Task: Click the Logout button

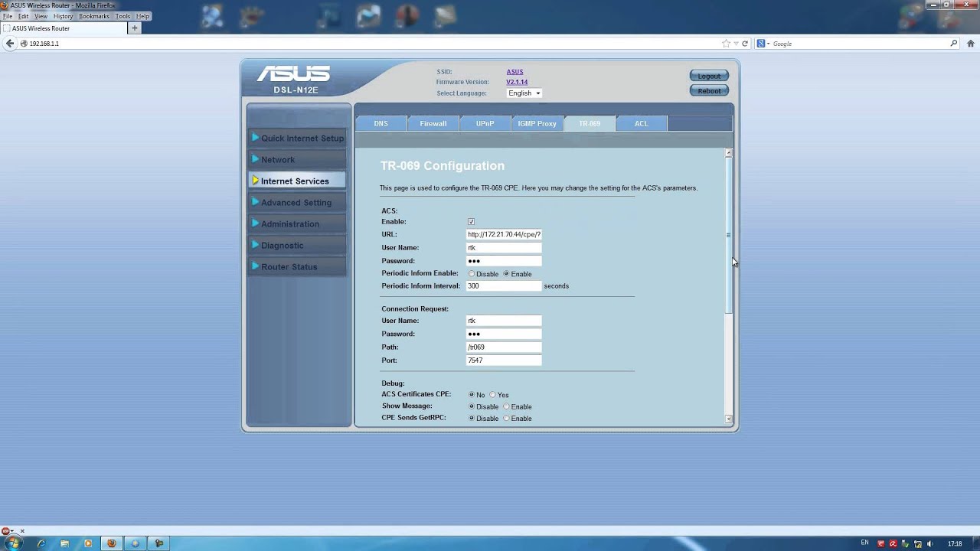Action: [x=709, y=76]
